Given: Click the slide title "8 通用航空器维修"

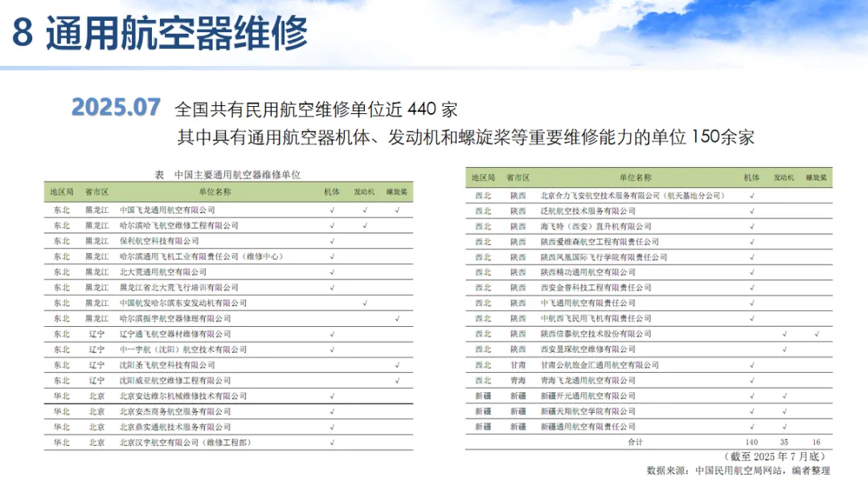Looking at the screenshot, I should (158, 32).
